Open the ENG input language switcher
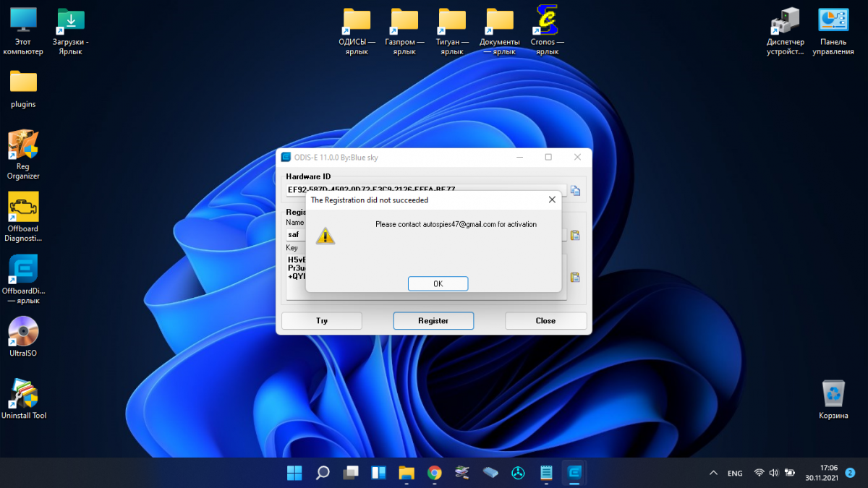The height and width of the screenshot is (488, 868). point(735,473)
